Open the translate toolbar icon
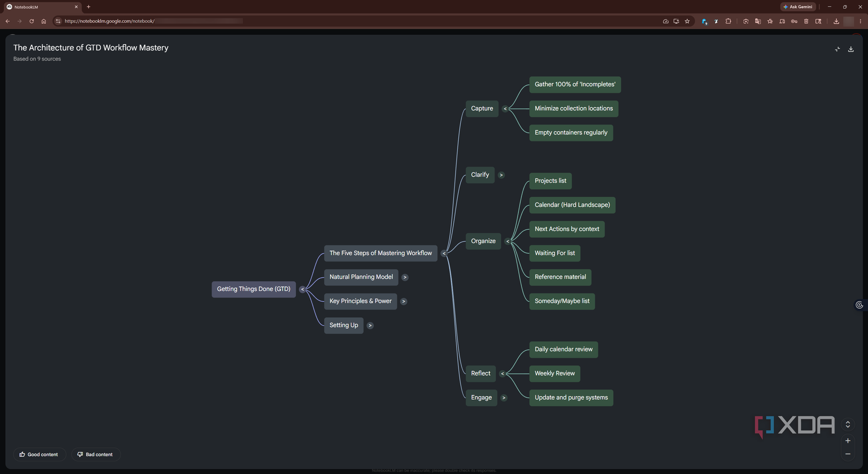 click(758, 21)
